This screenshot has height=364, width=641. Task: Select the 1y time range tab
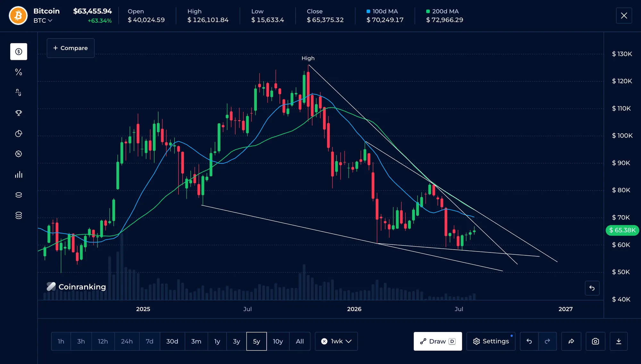tap(217, 341)
